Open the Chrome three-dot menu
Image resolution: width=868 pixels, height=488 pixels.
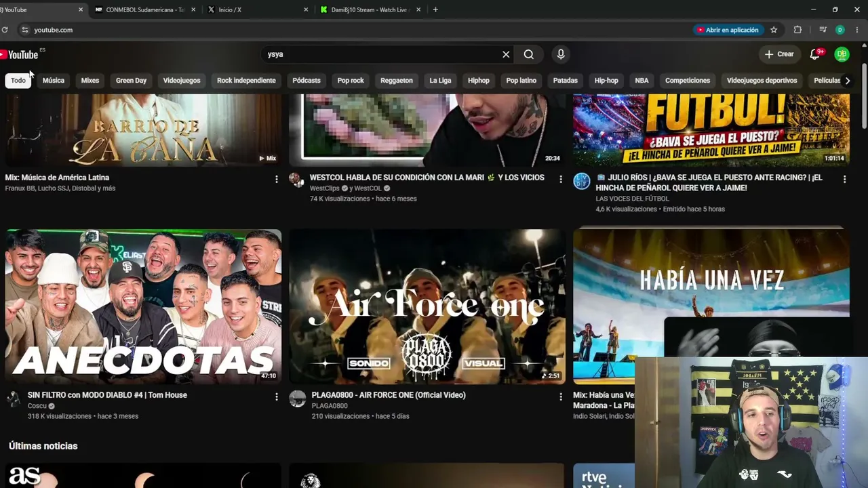pyautogui.click(x=858, y=30)
